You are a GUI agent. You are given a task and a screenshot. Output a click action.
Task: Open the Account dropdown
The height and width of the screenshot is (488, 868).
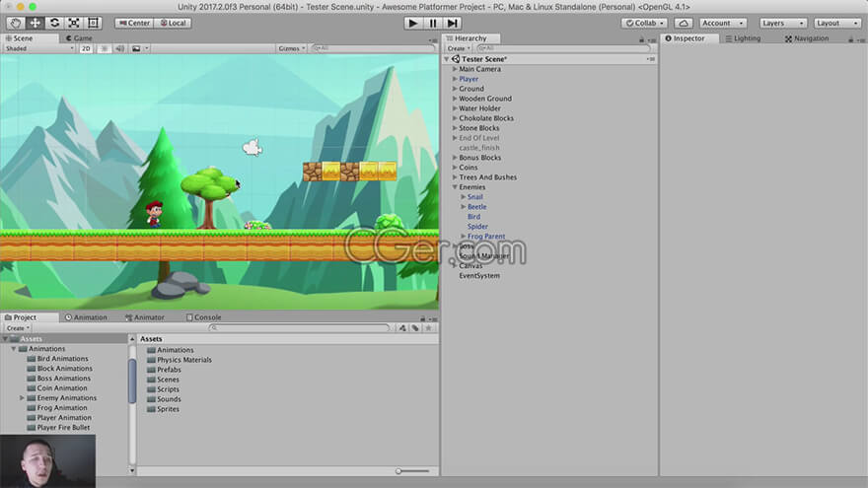point(722,24)
